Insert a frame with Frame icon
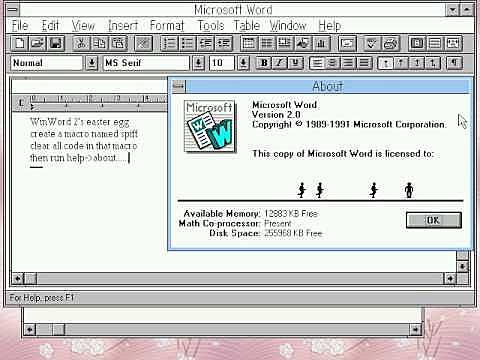The image size is (480, 360). click(x=284, y=43)
